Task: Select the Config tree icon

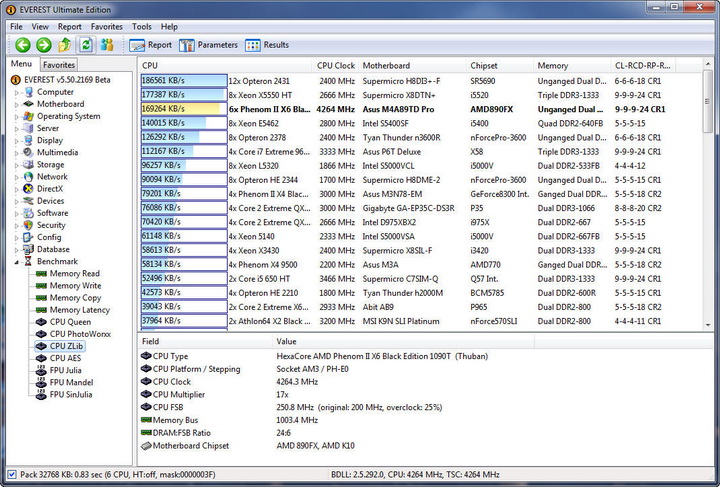Action: pos(28,237)
